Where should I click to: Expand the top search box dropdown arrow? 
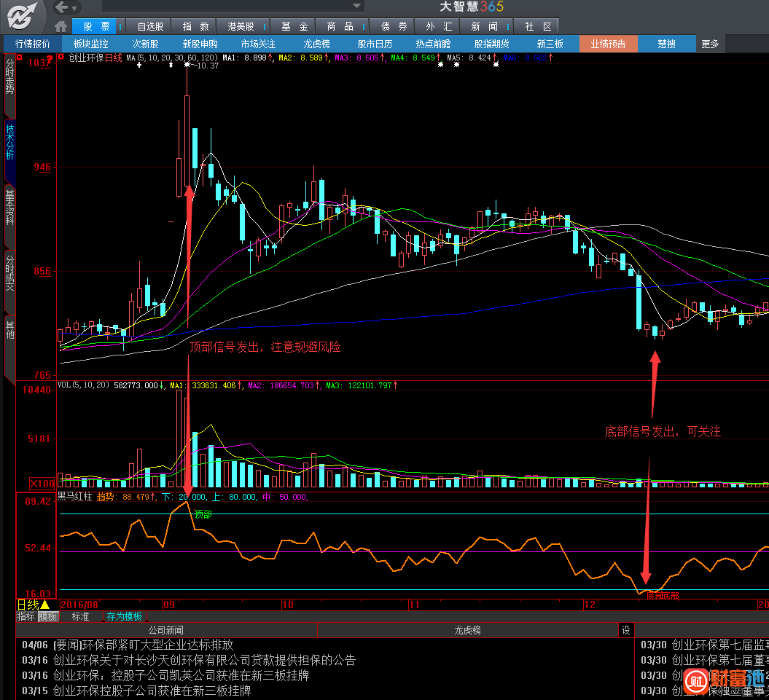point(357,6)
